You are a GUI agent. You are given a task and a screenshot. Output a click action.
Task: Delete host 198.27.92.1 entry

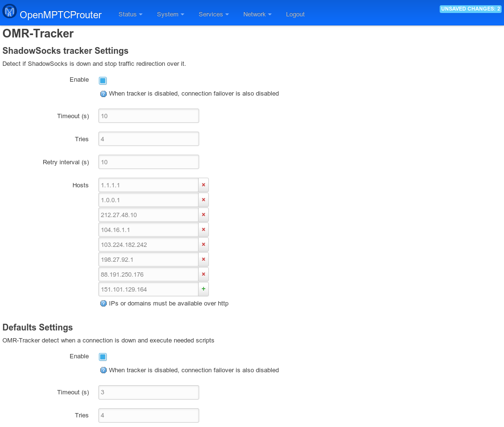pos(204,259)
